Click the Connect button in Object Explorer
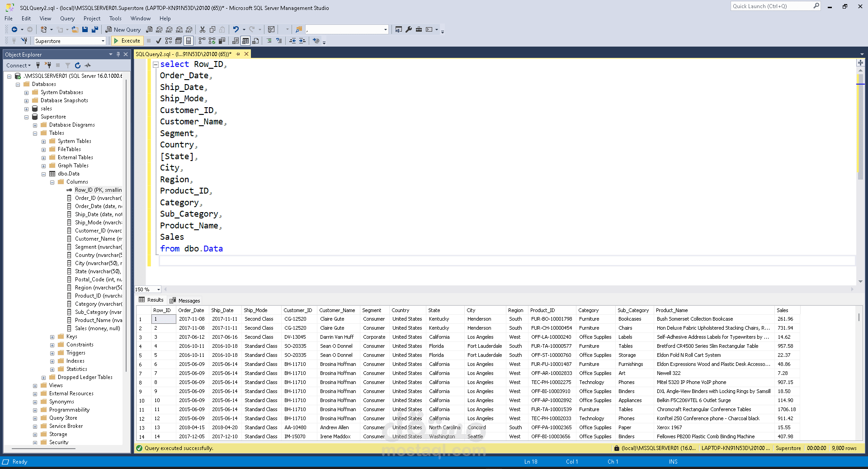 click(19, 66)
